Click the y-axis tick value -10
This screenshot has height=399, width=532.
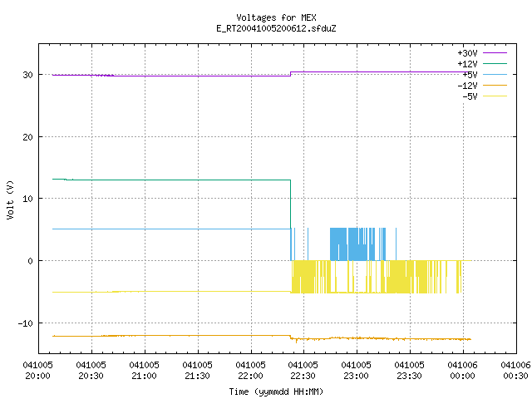pyautogui.click(x=26, y=323)
